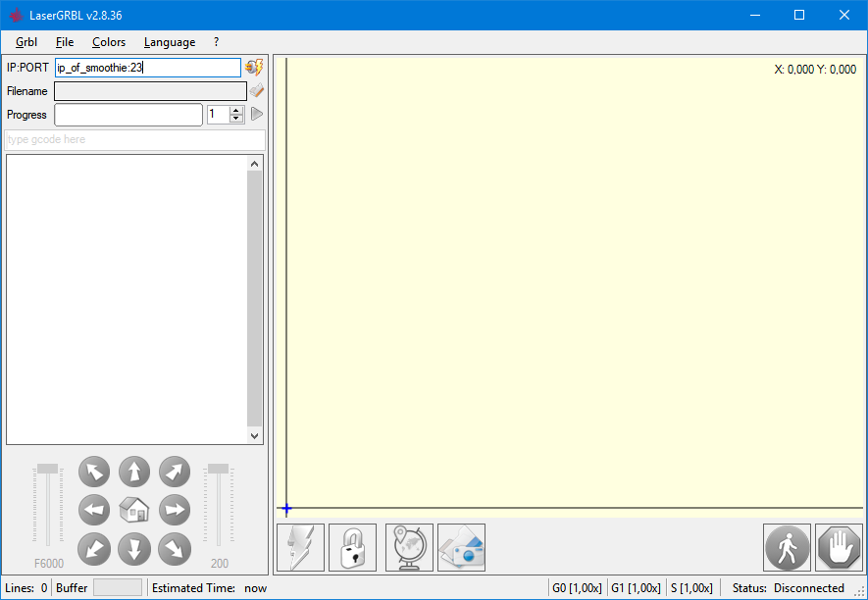The image size is (868, 600).
Task: Click the globe set-zero-position button
Action: point(409,547)
